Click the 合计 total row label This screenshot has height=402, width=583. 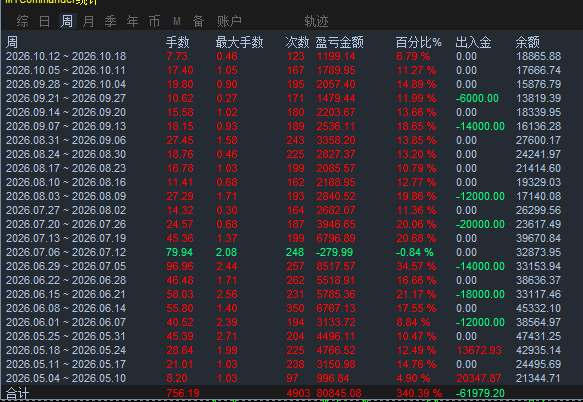[x=17, y=393]
